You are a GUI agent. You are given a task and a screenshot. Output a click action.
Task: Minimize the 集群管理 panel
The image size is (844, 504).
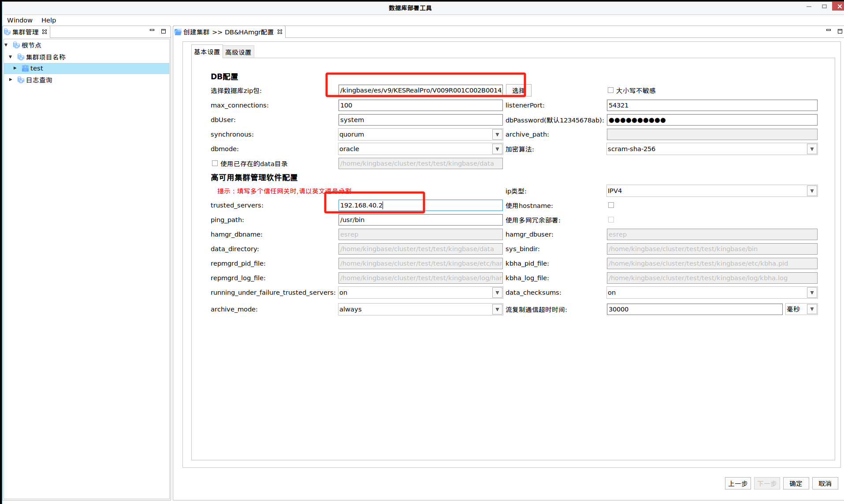click(152, 30)
